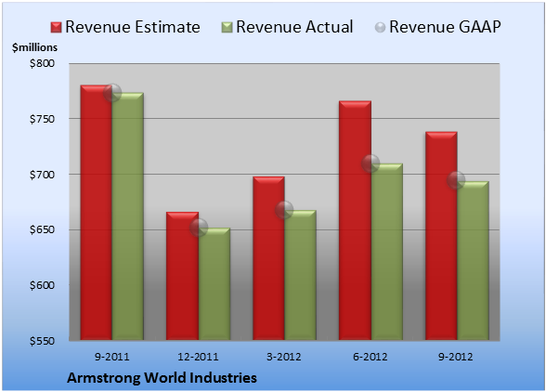This screenshot has width=546, height=392.
Task: Click the GAAP sphere marker for 9-2012
Action: 456,180
